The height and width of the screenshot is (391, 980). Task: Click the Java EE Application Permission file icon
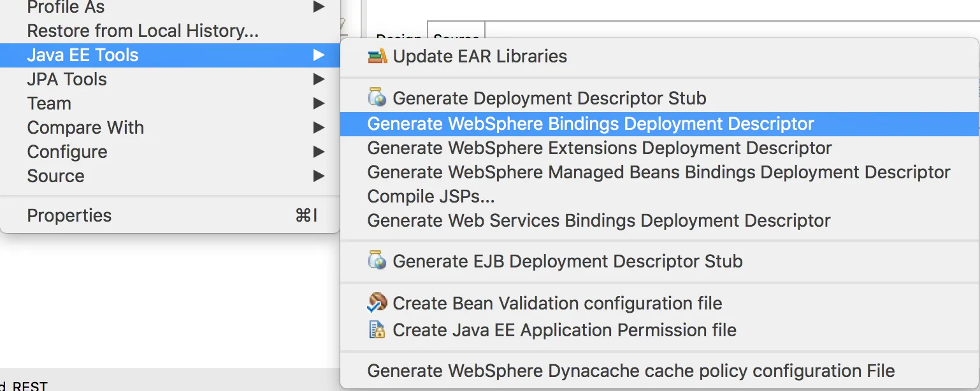[x=377, y=330]
